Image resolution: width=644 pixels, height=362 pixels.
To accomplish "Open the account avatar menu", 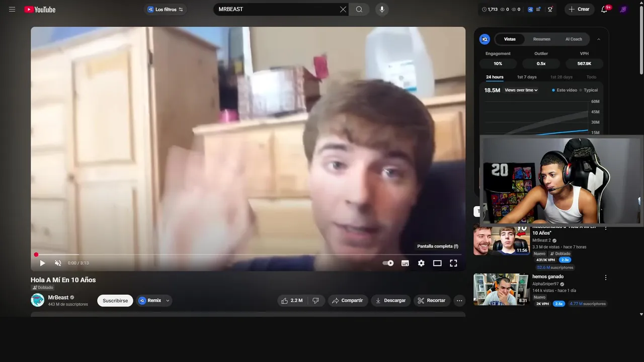I will coord(624,10).
